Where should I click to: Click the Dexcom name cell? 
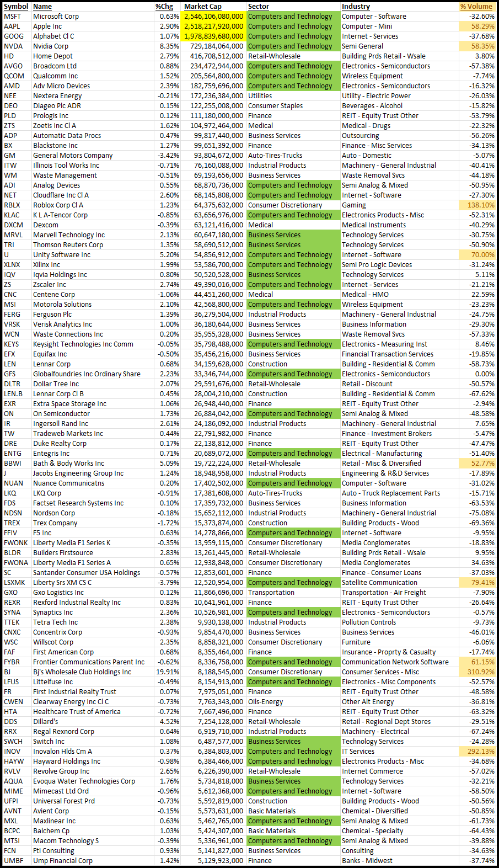coord(46,225)
